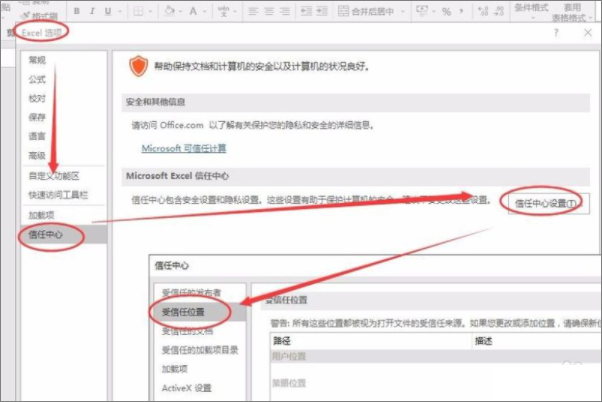This screenshot has width=602, height=402.
Task: Click the Decrease Decimal icon
Action: point(499,11)
